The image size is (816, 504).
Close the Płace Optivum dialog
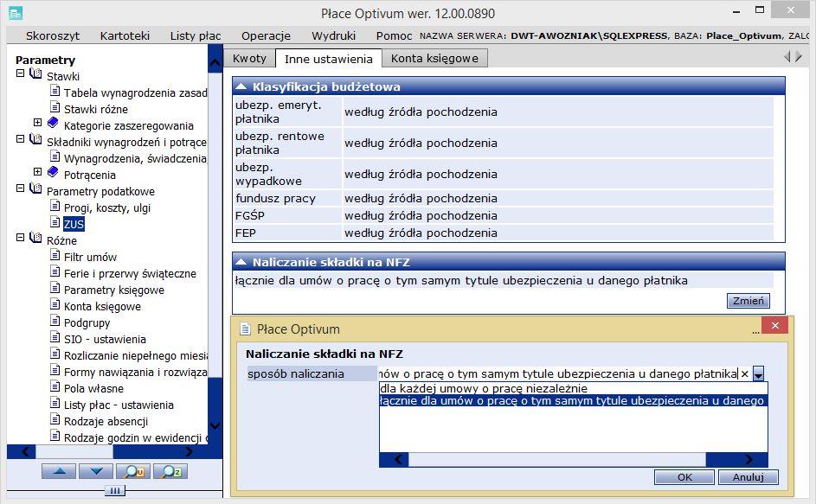point(774,326)
